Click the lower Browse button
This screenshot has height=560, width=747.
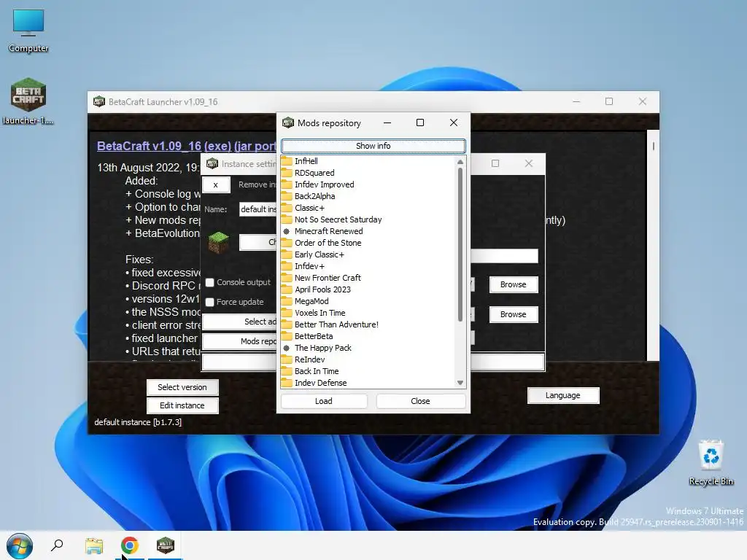pyautogui.click(x=513, y=314)
